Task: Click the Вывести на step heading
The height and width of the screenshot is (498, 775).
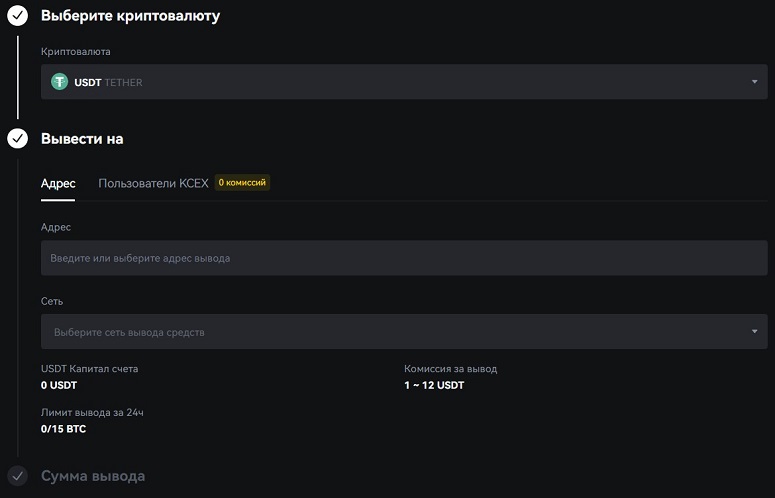Action: tap(82, 139)
